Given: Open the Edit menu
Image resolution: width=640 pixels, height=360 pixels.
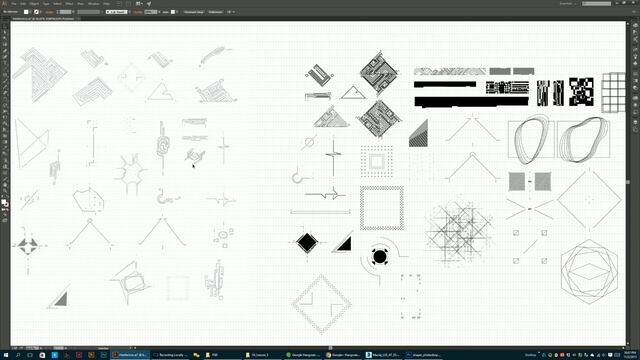Looking at the screenshot, I should [x=23, y=4].
